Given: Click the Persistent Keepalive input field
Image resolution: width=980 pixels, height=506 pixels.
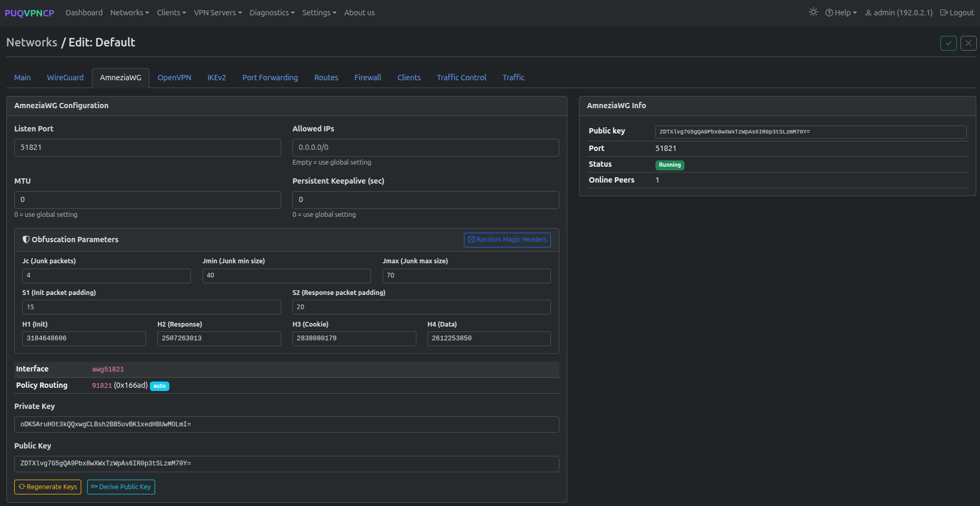Looking at the screenshot, I should pos(426,200).
